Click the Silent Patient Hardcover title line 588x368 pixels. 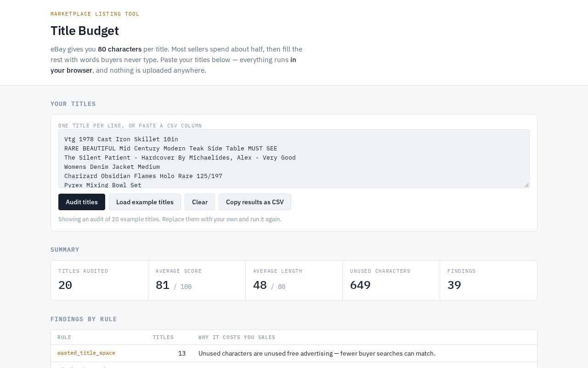pyautogui.click(x=180, y=157)
